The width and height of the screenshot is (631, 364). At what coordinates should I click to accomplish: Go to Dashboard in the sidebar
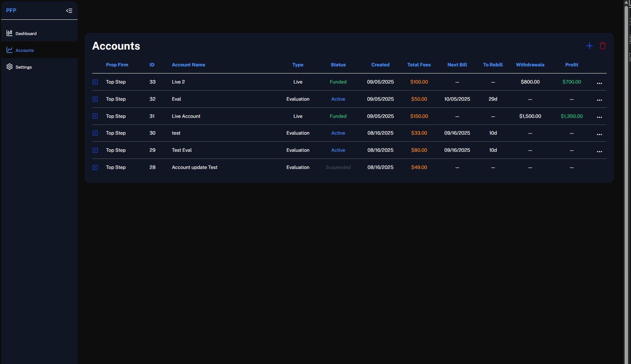point(26,34)
